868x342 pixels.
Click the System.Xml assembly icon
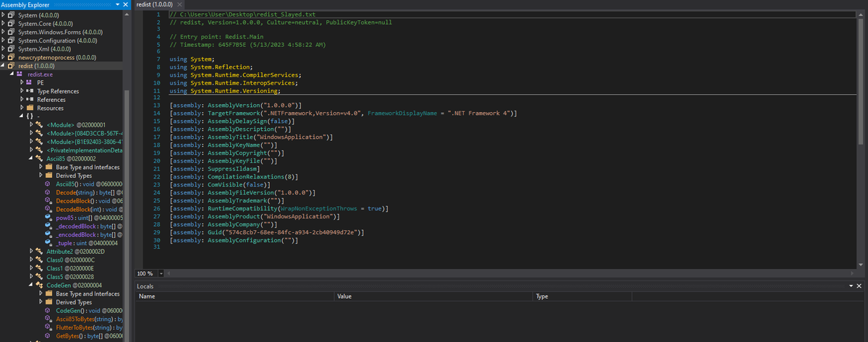[x=12, y=48]
